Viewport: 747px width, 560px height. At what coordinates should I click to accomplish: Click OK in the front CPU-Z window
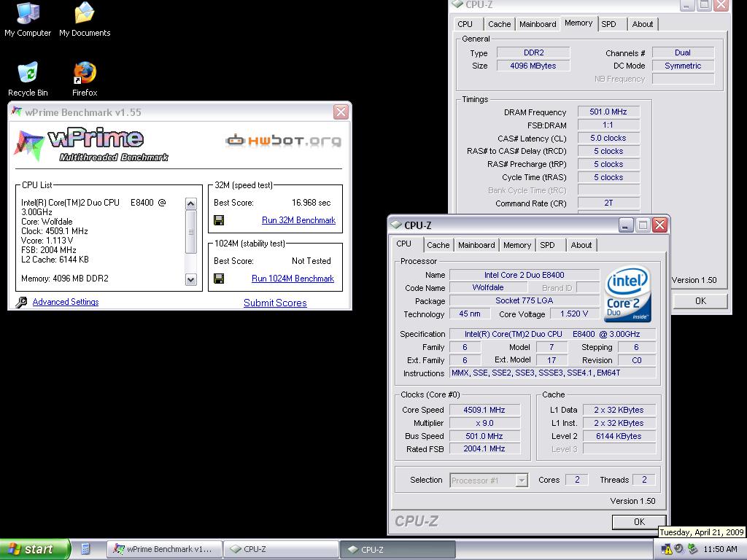639,522
